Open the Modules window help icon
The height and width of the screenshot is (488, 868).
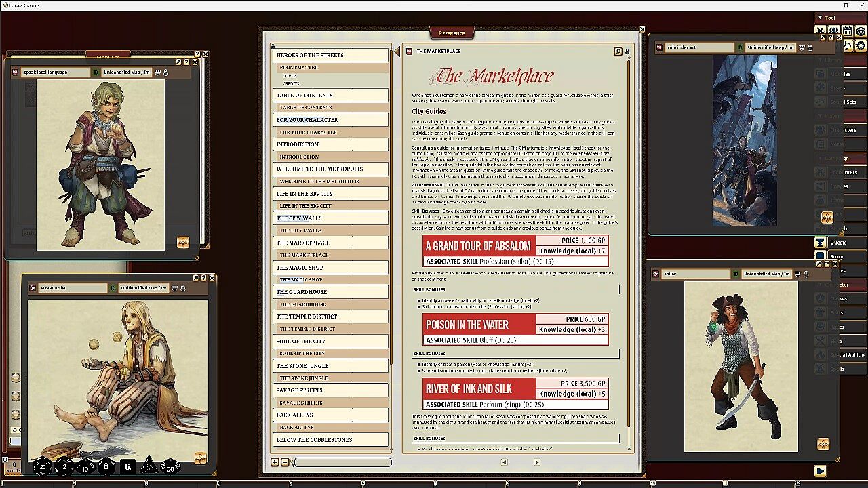197,54
